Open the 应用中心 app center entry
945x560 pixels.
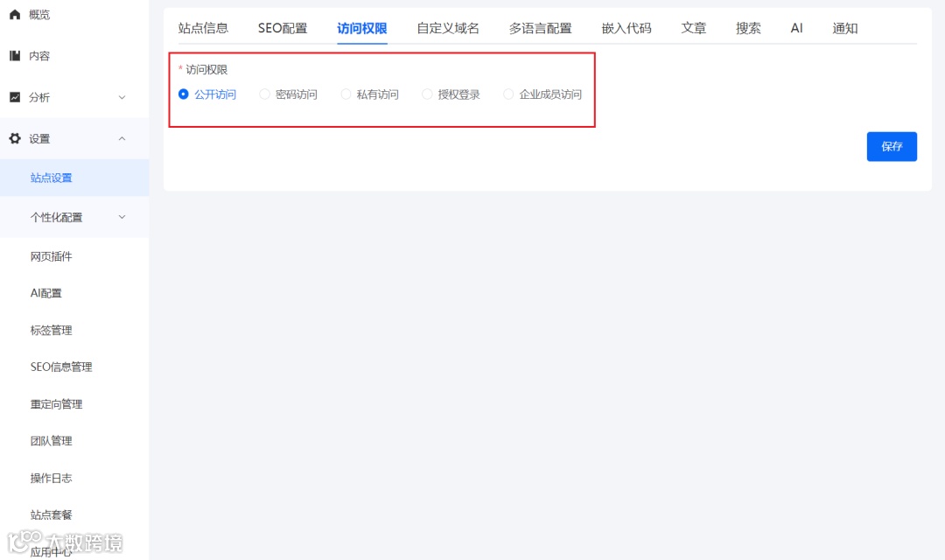coord(52,551)
